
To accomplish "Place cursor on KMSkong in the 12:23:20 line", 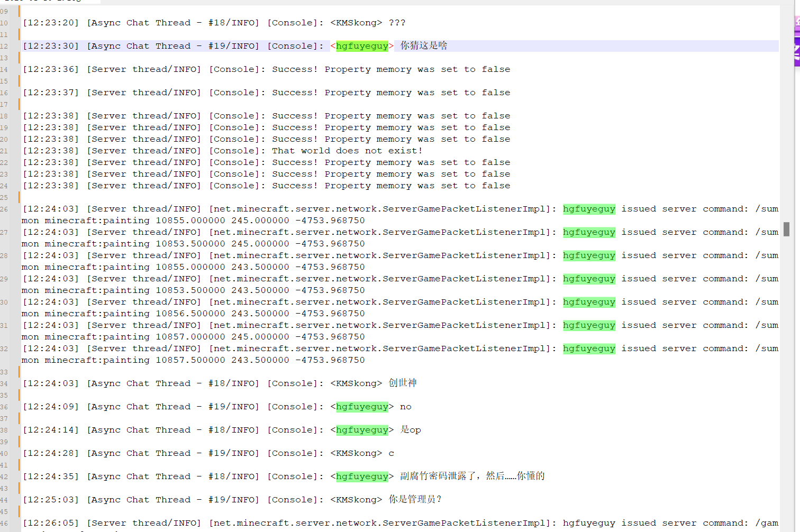I will (x=356, y=23).
